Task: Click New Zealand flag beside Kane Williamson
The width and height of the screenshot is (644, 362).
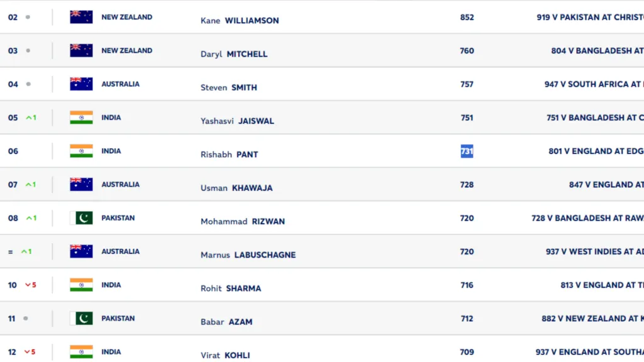Action: pyautogui.click(x=81, y=17)
